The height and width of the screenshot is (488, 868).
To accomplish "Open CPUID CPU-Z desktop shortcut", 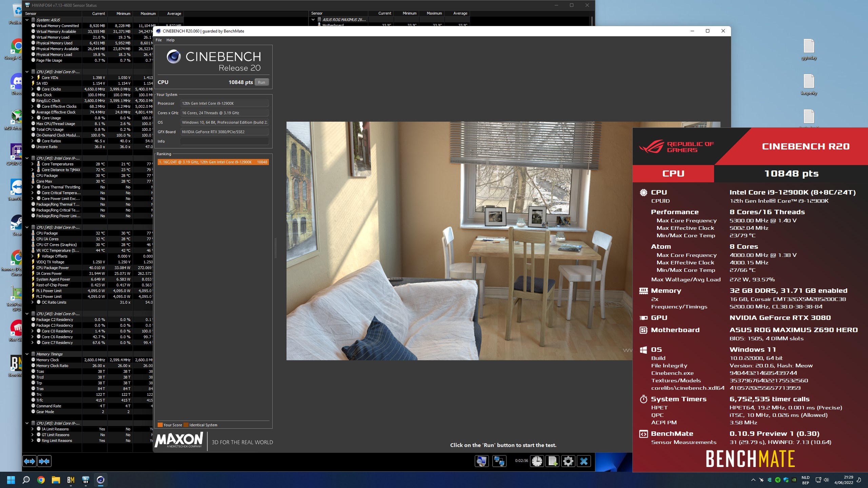I will click(x=14, y=155).
